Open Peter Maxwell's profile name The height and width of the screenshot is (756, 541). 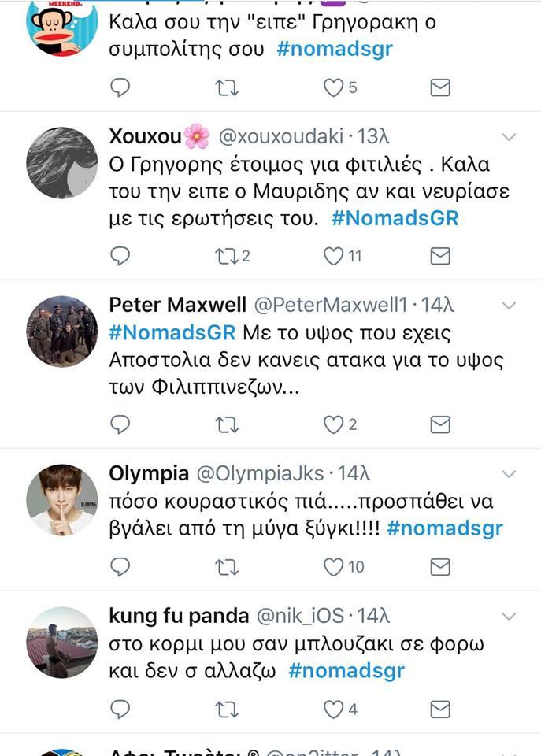(177, 305)
